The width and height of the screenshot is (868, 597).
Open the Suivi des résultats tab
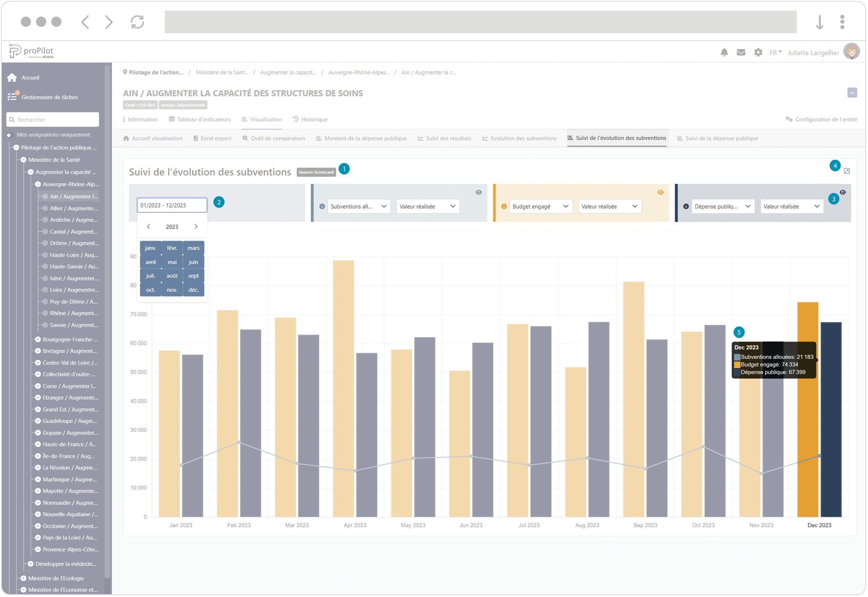tap(444, 139)
